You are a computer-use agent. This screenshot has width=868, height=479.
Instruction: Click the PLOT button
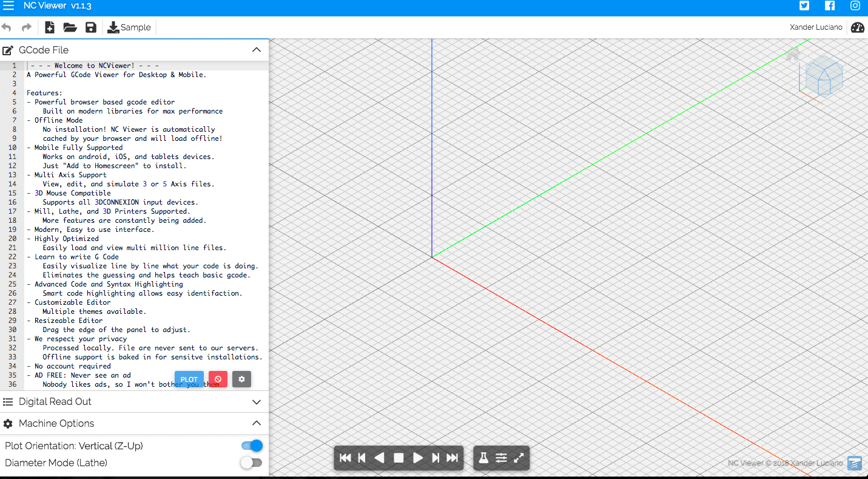[x=189, y=379]
